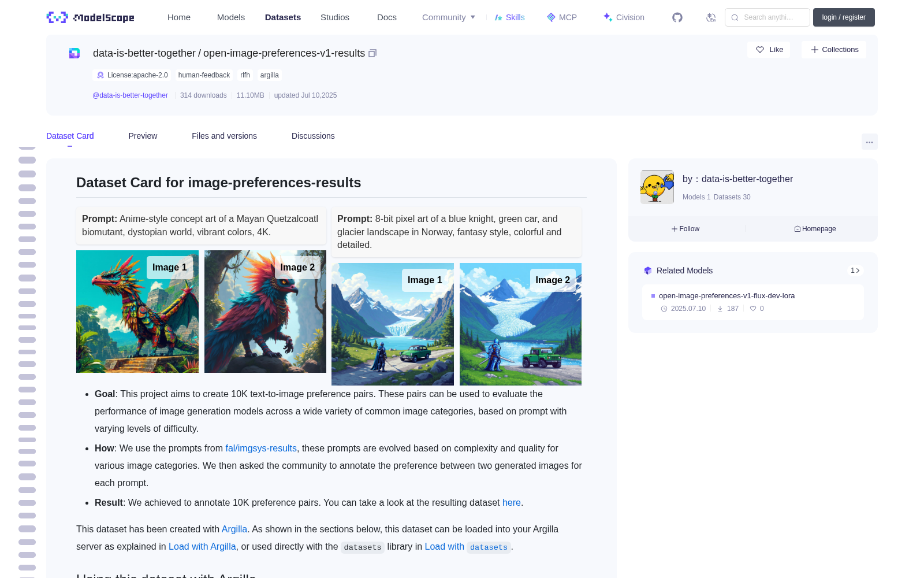The image size is (924, 578).
Task: Open the fal/imgsys-results link
Action: [x=261, y=449]
